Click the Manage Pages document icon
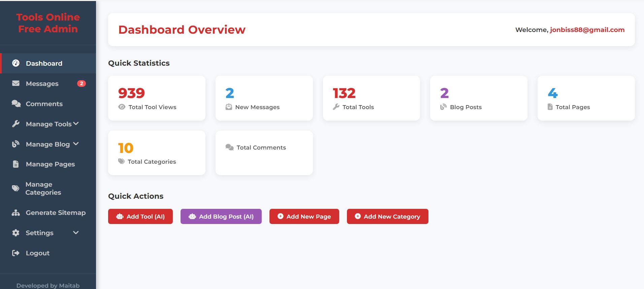Image resolution: width=644 pixels, height=289 pixels. pyautogui.click(x=16, y=164)
